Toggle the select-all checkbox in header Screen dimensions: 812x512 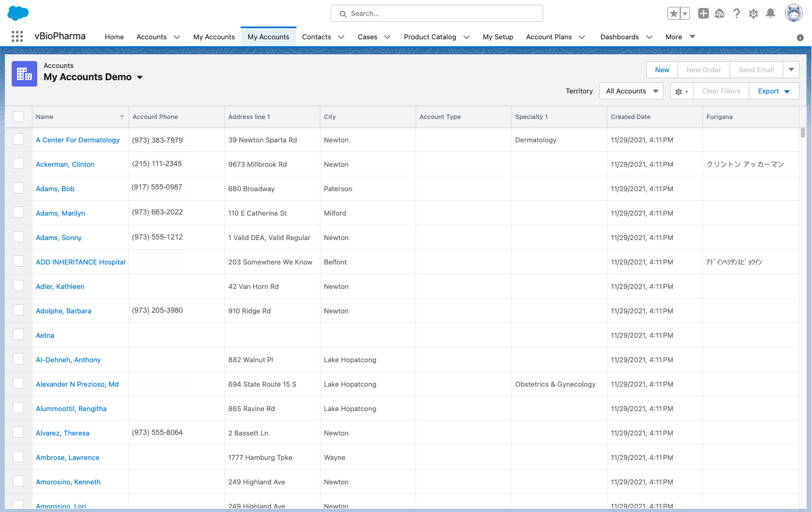pos(19,117)
